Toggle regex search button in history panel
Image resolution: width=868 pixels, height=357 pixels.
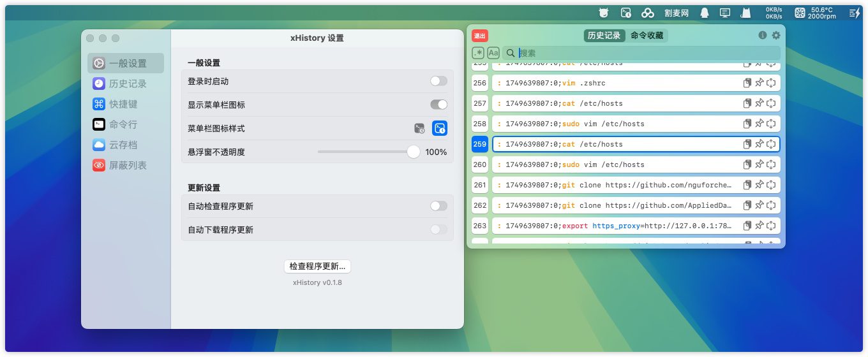[x=478, y=53]
